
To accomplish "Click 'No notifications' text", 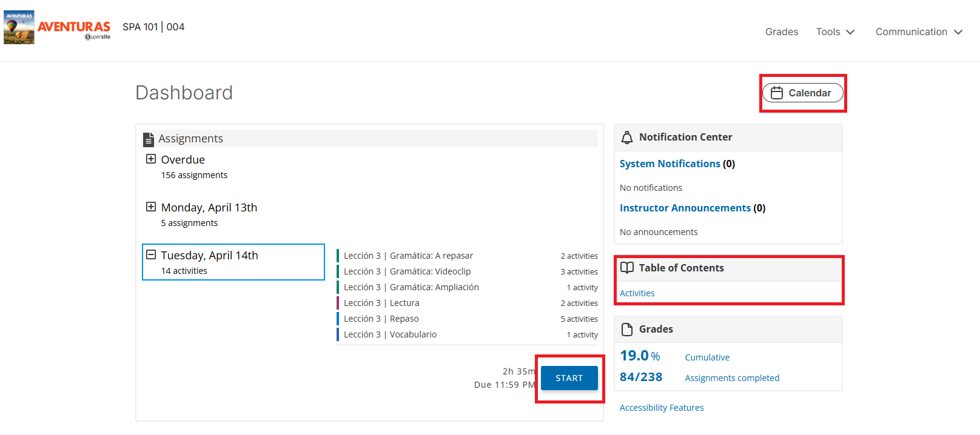I will click(651, 188).
